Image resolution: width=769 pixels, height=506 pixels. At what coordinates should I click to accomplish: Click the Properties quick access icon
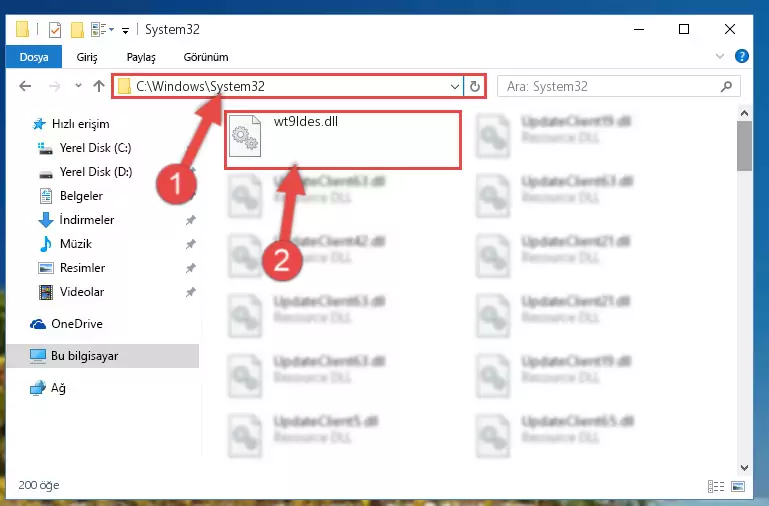(55, 30)
